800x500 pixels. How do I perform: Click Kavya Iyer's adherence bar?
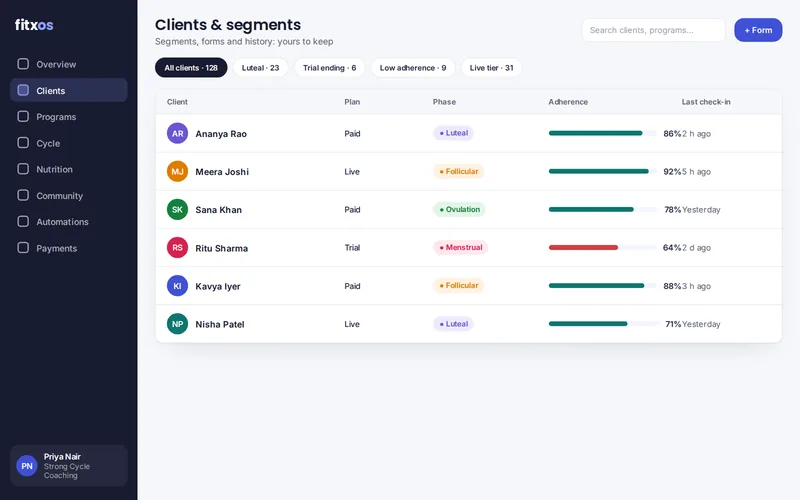(603, 286)
